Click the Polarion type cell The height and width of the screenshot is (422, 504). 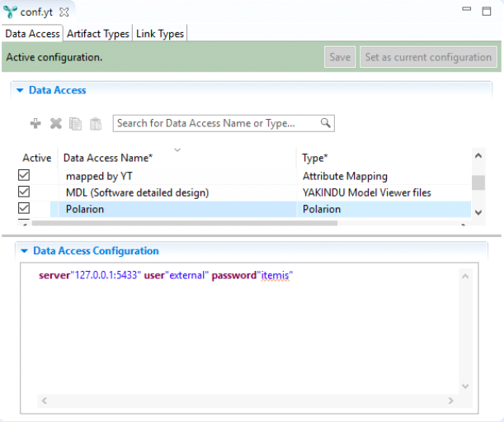tap(322, 209)
